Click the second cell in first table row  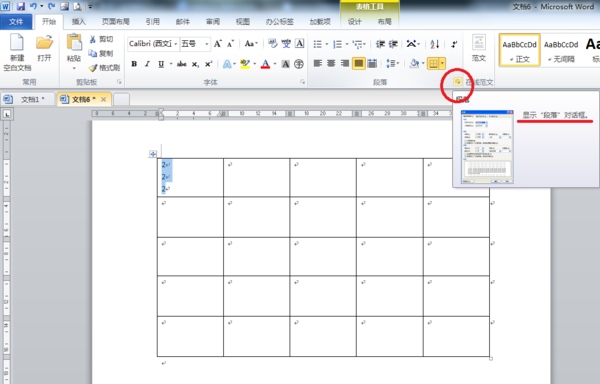(x=257, y=177)
